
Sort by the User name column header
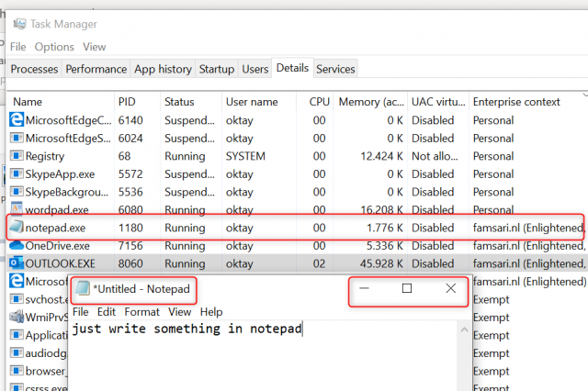259,102
